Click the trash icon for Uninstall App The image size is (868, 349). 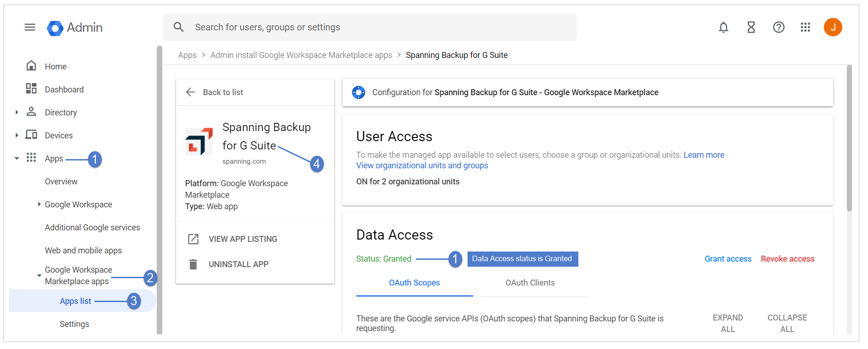click(x=194, y=264)
